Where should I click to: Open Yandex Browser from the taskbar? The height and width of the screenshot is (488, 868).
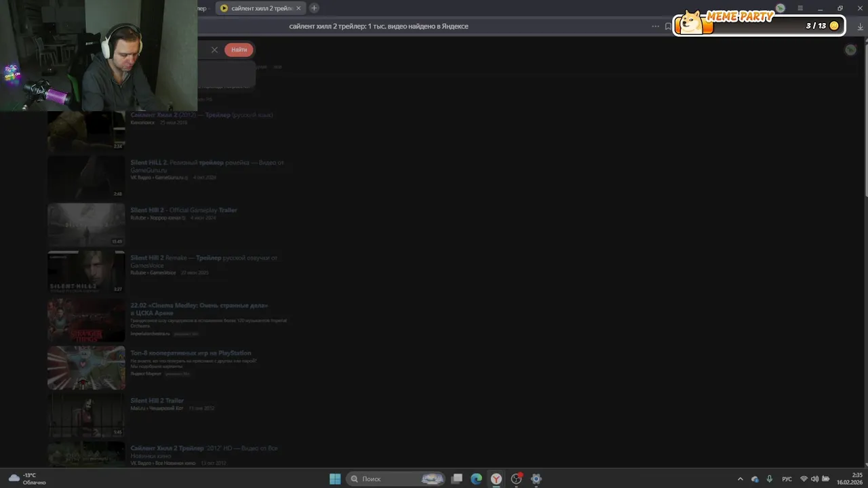(496, 479)
